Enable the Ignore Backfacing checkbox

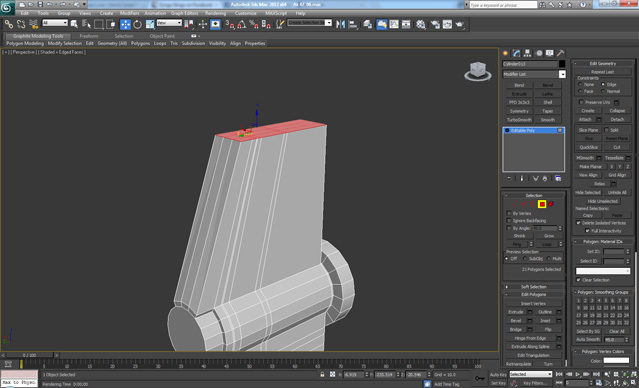(x=509, y=221)
